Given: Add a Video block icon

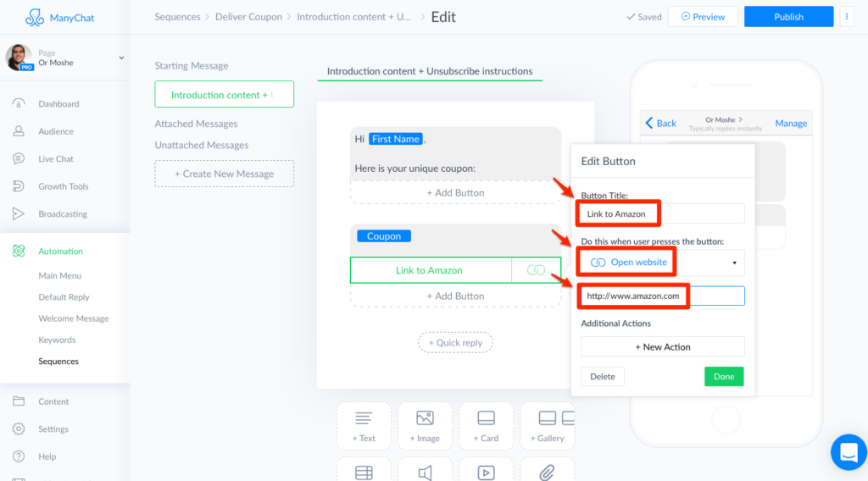Looking at the screenshot, I should [486, 473].
